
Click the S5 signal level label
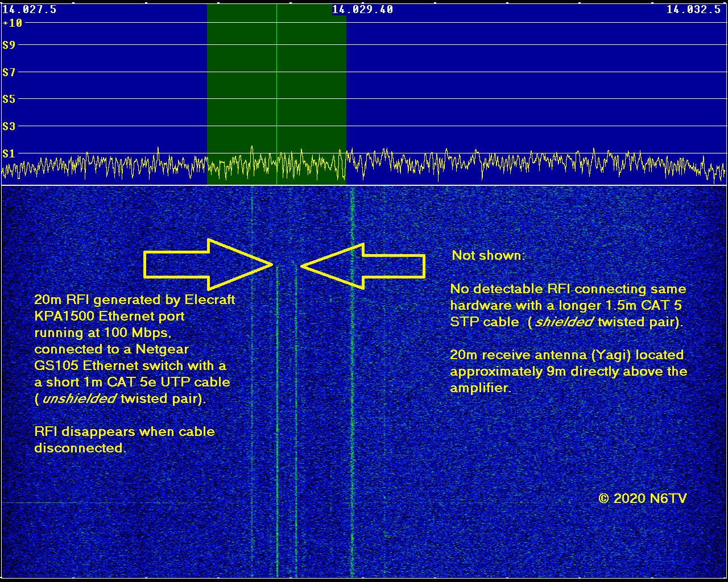point(9,99)
